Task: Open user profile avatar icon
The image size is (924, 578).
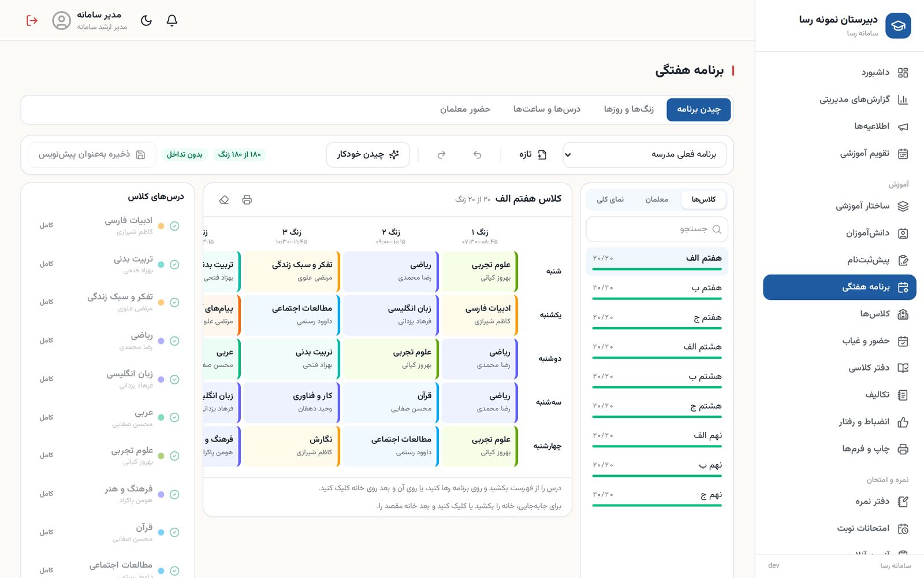Action: 61,20
